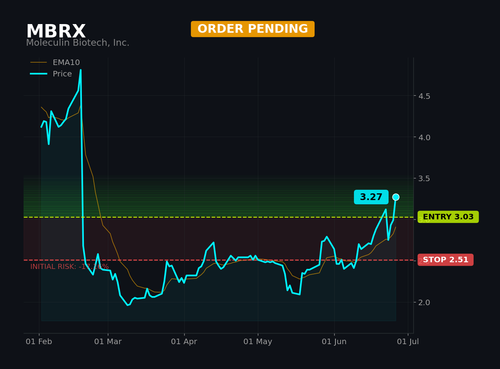
Task: Click the latest price dot marker
Action: (396, 197)
